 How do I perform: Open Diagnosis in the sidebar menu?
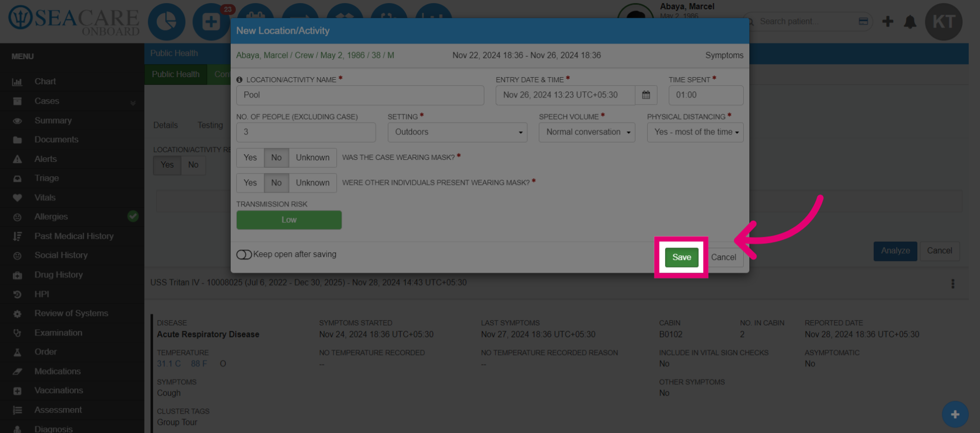tap(53, 429)
